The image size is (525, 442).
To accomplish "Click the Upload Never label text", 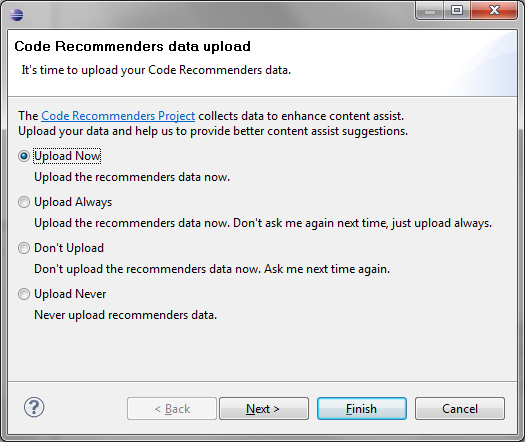I will click(70, 294).
